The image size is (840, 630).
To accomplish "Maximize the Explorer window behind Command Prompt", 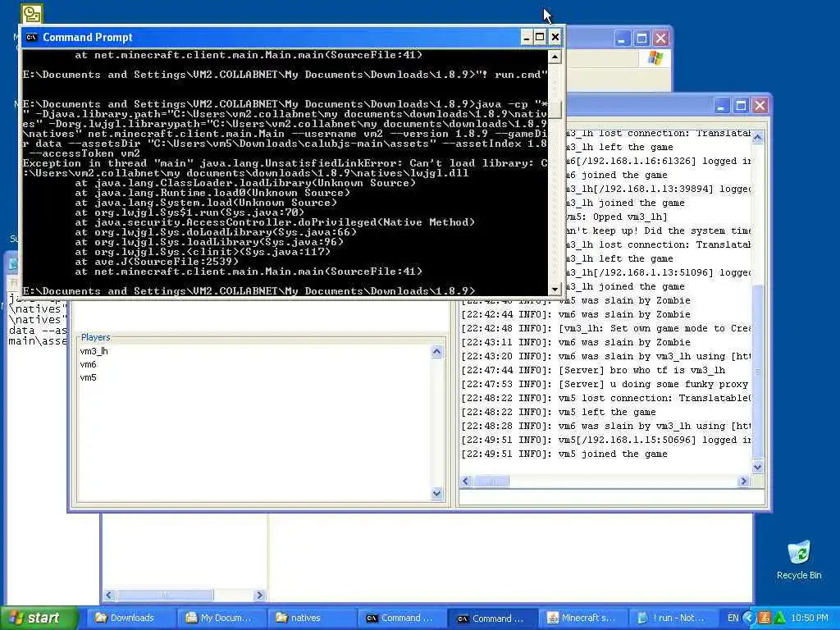I will click(x=641, y=39).
